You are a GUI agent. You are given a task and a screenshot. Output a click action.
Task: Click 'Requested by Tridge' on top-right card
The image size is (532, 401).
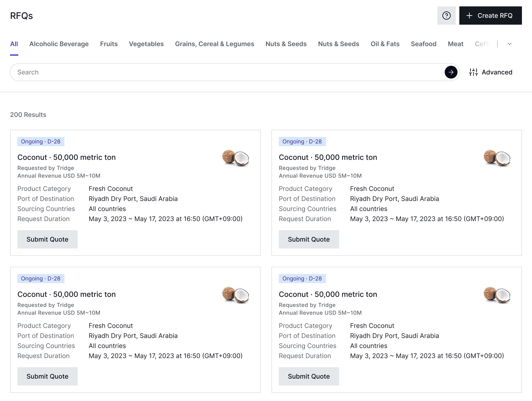point(307,168)
